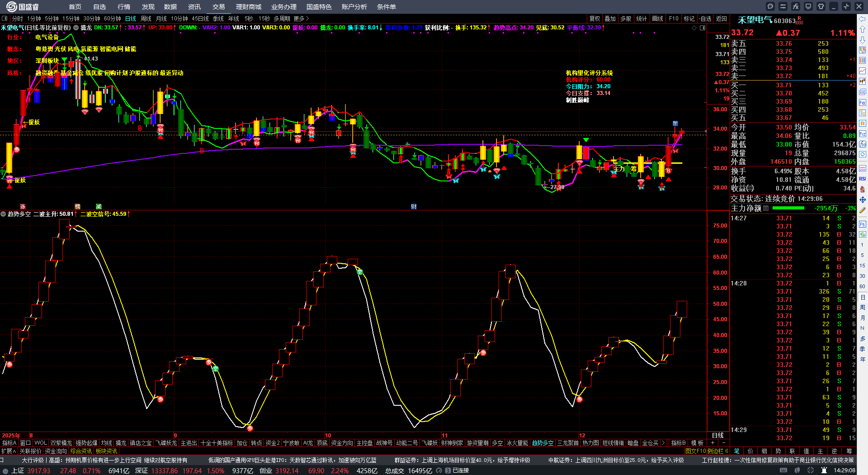Click the blue left arrow sidebar icon
The width and height of the screenshot is (868, 475).
[x=862, y=19]
